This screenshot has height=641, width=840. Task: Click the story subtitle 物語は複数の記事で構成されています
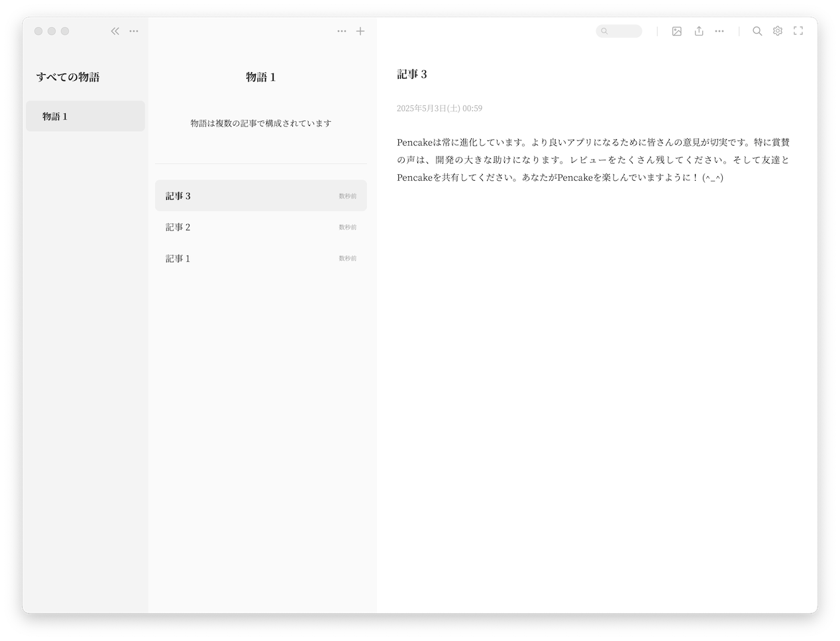point(261,123)
